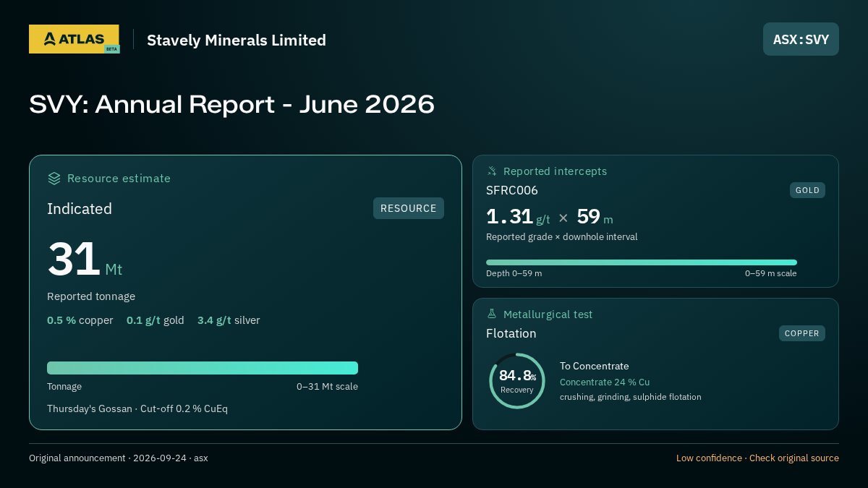The width and height of the screenshot is (868, 488).
Task: Click the Indicated category label
Action: (80, 208)
